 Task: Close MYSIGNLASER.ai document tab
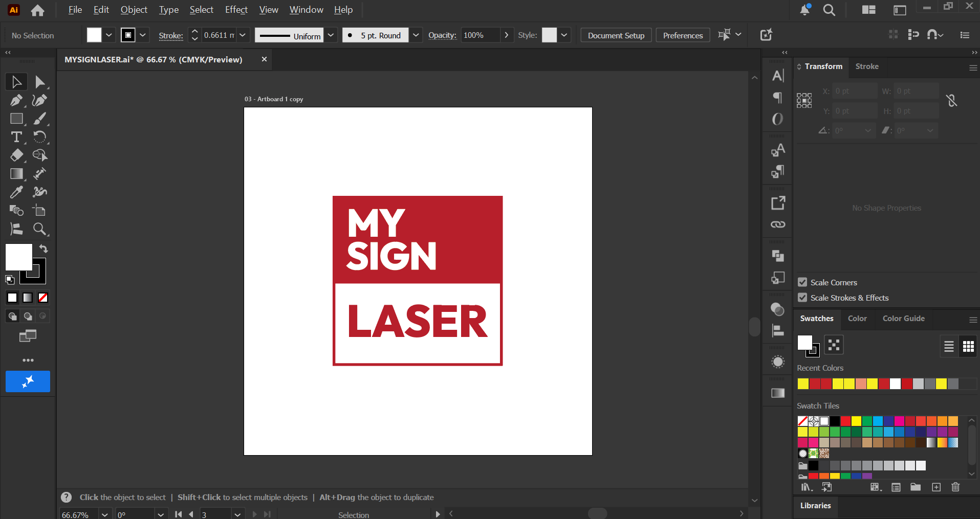264,59
